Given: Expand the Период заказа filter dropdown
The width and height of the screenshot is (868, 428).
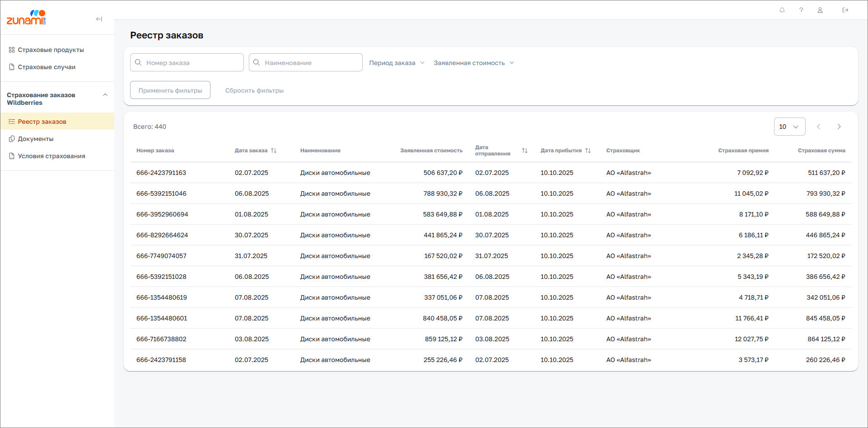Looking at the screenshot, I should (397, 63).
